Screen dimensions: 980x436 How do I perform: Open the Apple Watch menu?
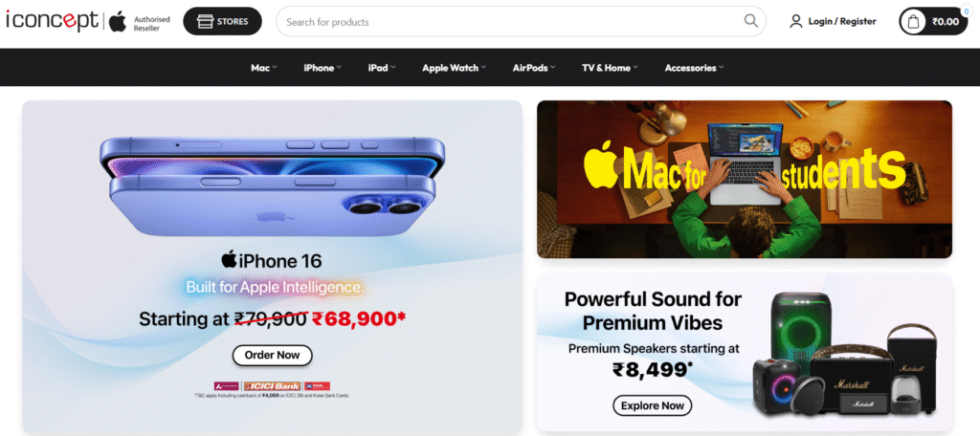(454, 68)
